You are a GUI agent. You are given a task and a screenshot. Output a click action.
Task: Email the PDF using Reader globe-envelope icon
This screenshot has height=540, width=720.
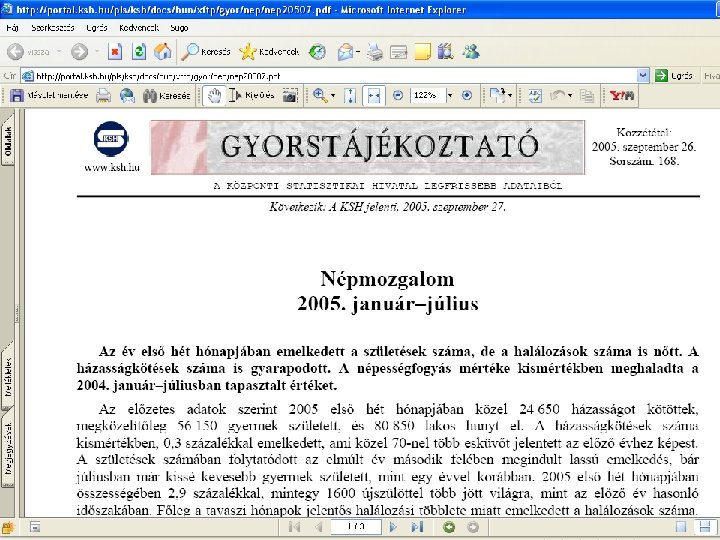point(127,96)
